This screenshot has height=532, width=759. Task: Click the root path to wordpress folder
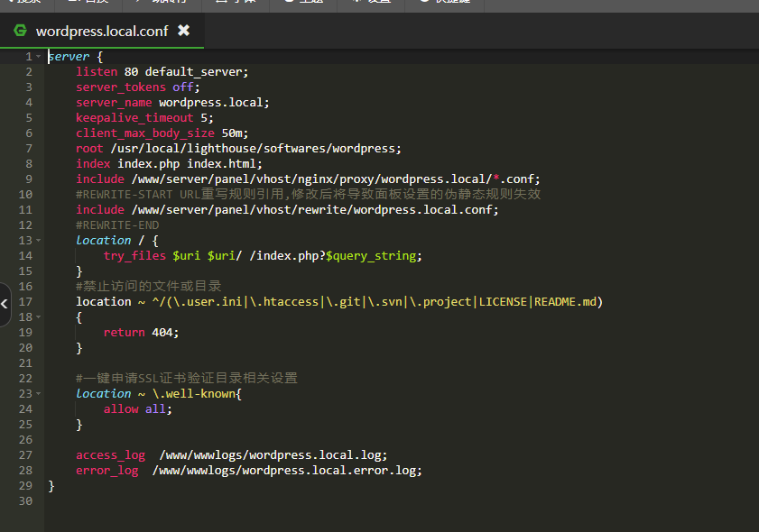[255, 149]
